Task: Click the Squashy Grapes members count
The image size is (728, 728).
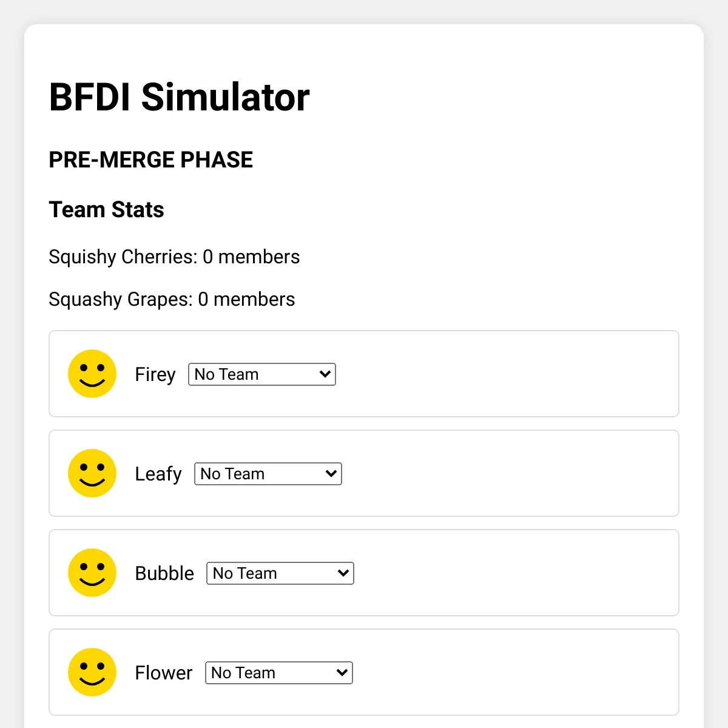Action: 172,299
